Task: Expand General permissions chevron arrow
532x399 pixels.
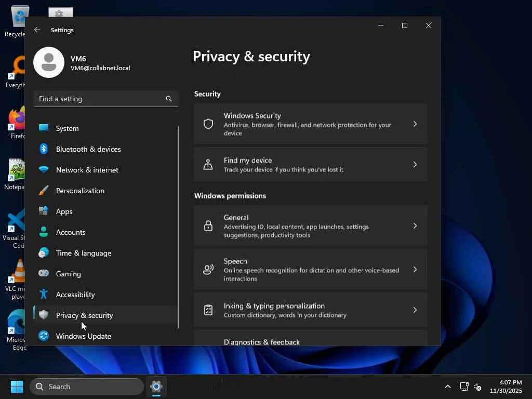Action: pyautogui.click(x=415, y=226)
